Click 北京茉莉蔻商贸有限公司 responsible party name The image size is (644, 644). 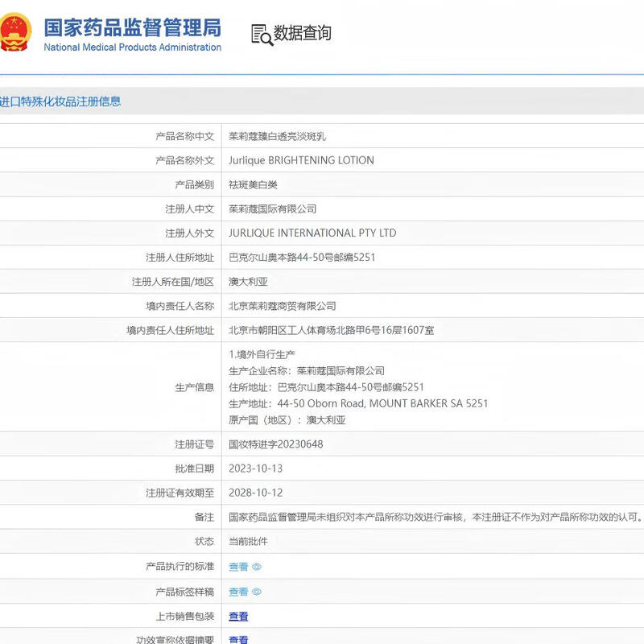(x=282, y=306)
